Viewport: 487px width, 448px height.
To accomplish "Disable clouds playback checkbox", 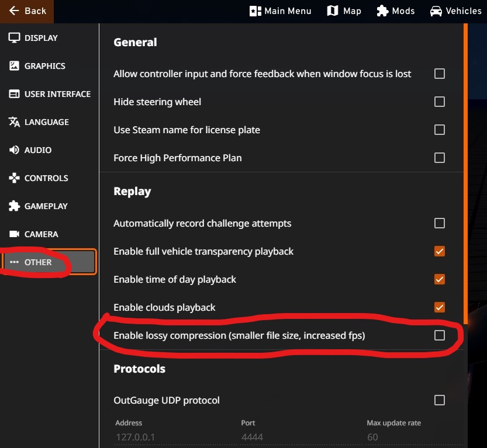I will coord(440,307).
